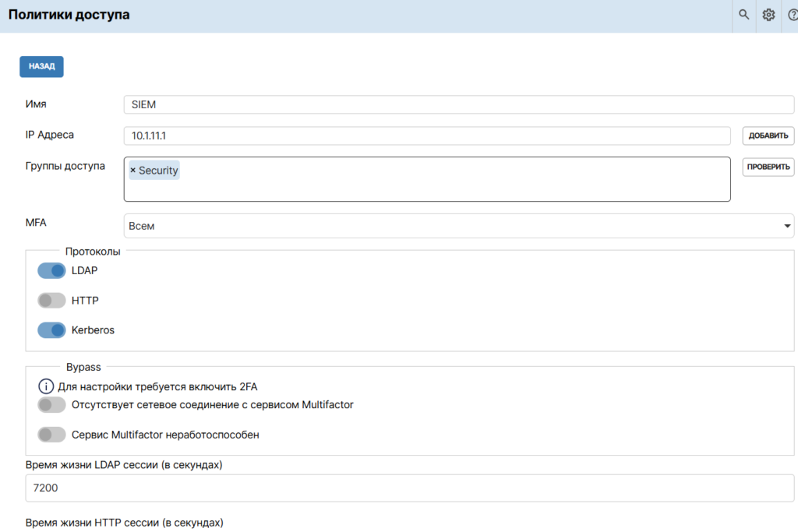
Task: Click the help question mark icon
Action: click(793, 15)
